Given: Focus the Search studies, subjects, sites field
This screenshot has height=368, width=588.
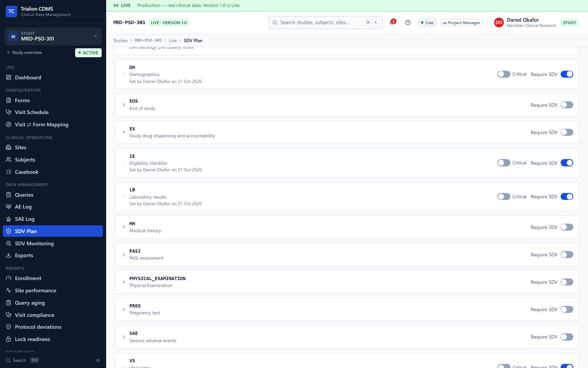Looking at the screenshot, I should [x=326, y=22].
